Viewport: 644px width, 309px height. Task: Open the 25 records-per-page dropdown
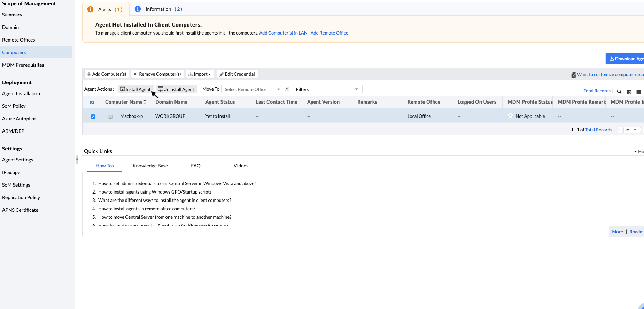pyautogui.click(x=631, y=130)
